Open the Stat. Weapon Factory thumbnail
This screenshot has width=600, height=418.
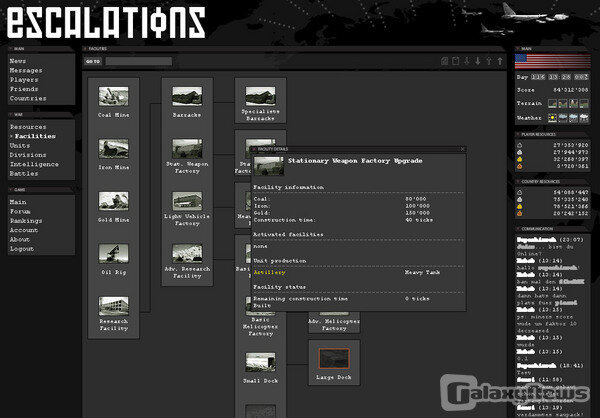click(187, 149)
